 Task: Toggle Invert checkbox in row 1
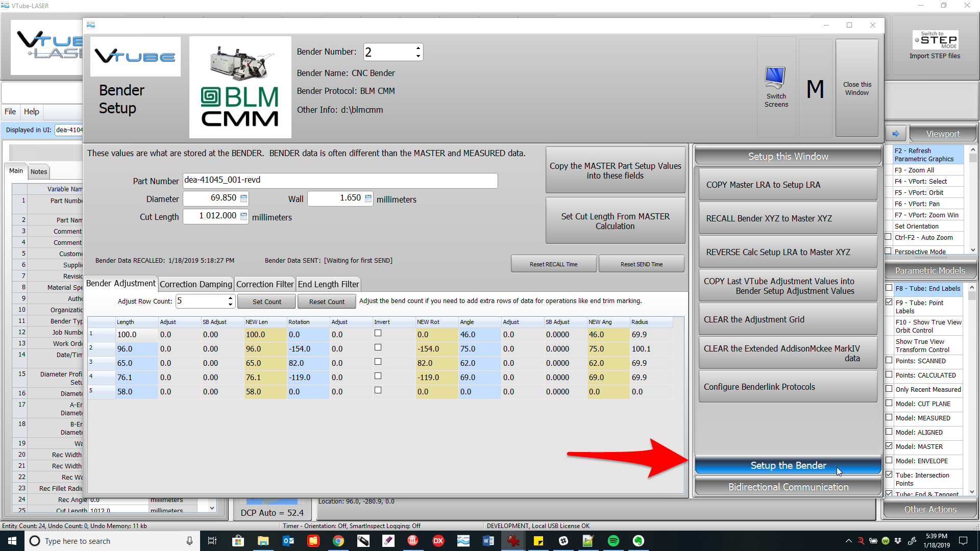pos(378,333)
